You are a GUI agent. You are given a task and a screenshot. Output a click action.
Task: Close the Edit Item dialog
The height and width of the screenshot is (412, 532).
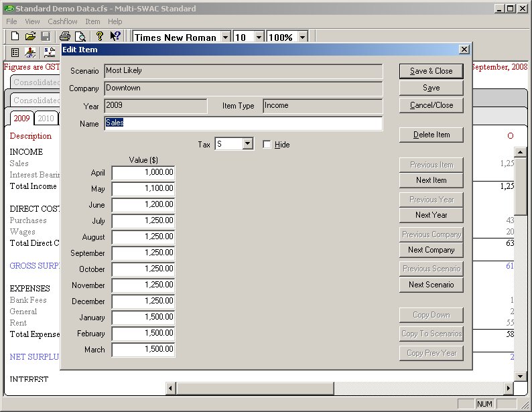pos(464,50)
